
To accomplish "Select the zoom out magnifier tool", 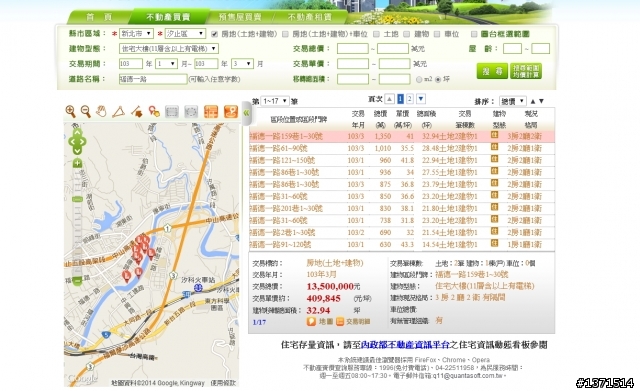I will pyautogui.click(x=85, y=111).
